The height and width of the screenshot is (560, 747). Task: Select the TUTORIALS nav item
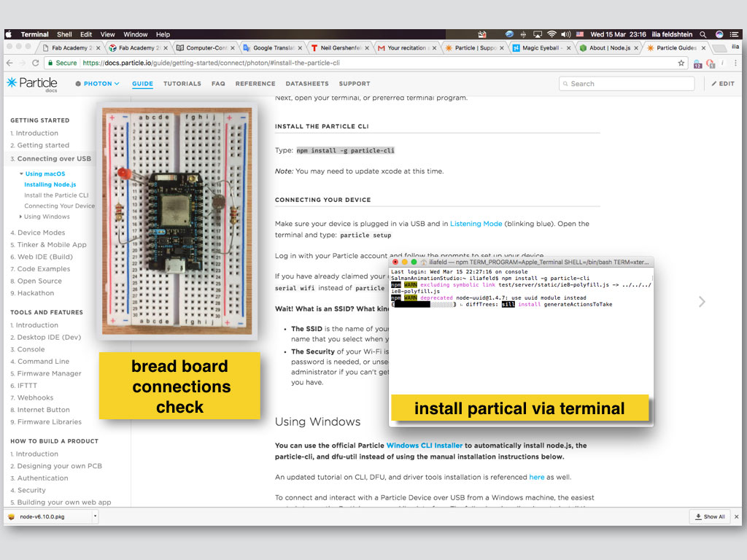pyautogui.click(x=182, y=83)
